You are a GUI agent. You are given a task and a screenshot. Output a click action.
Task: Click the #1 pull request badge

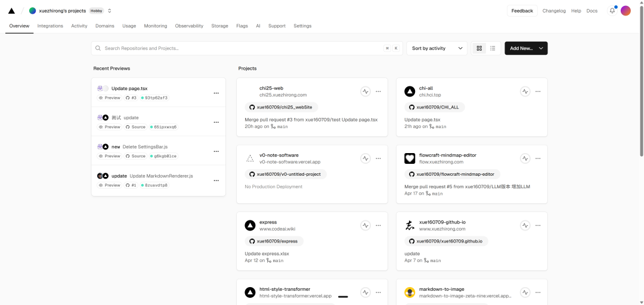tap(131, 185)
